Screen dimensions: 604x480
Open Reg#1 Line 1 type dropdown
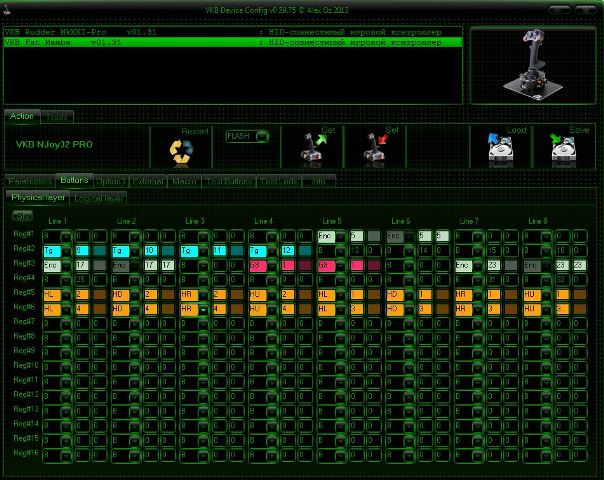coord(66,236)
